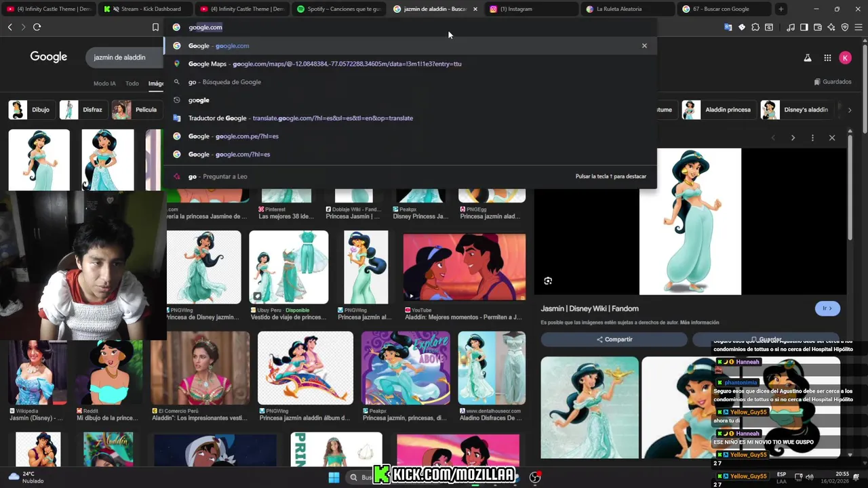Open the Más información link
The image size is (868, 488).
[x=700, y=323]
